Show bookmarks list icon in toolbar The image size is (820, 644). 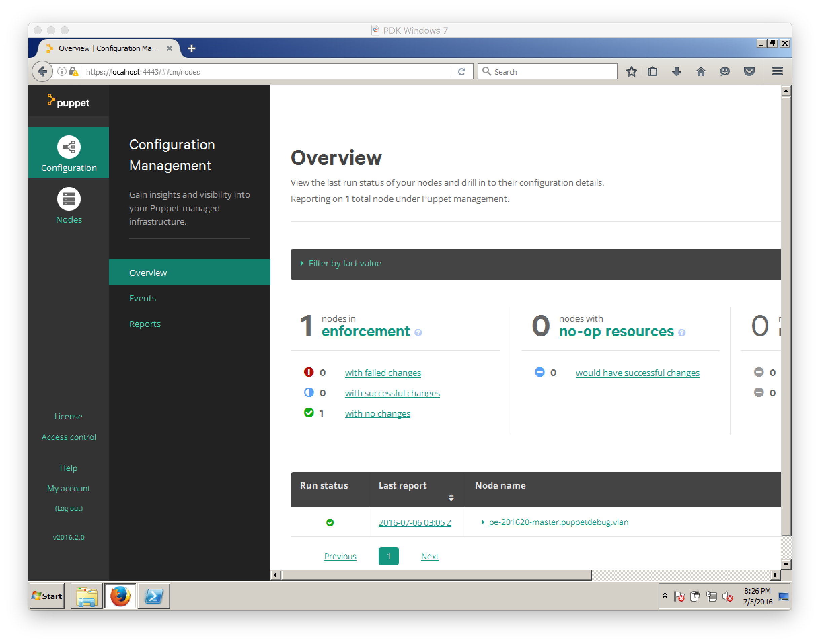[x=652, y=71]
